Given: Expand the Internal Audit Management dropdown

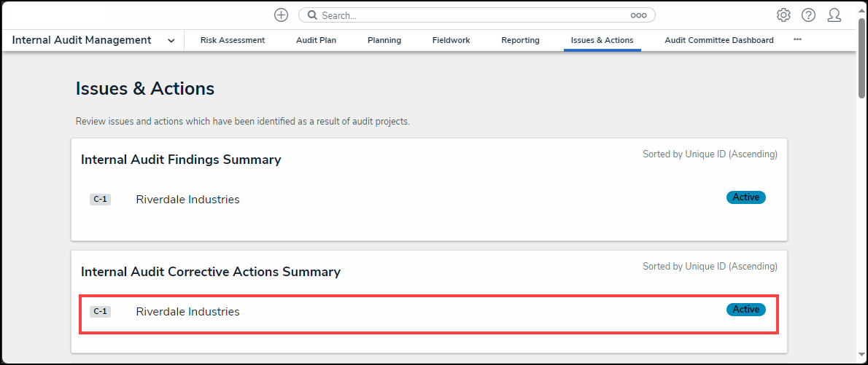Looking at the screenshot, I should (x=171, y=41).
